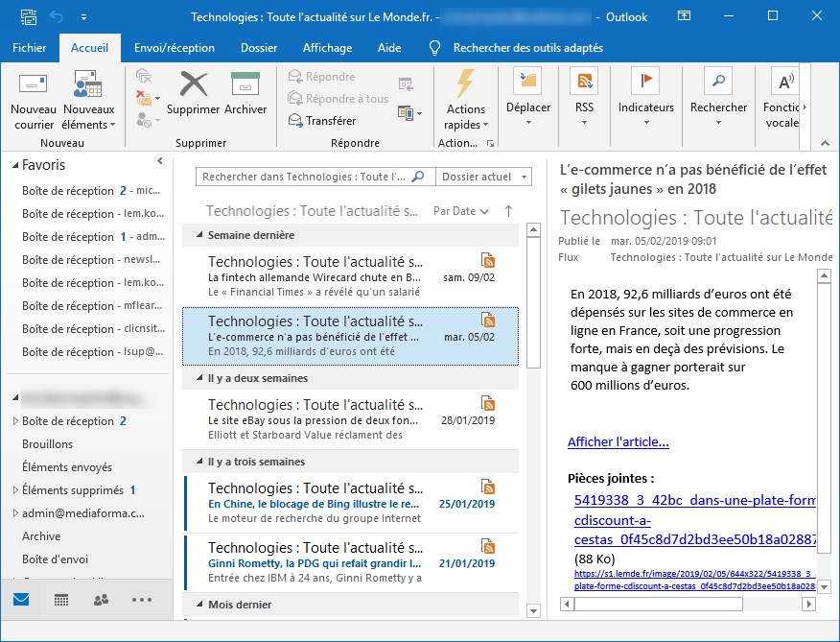Open the Fichier menu tab
The image size is (840, 642).
point(30,48)
